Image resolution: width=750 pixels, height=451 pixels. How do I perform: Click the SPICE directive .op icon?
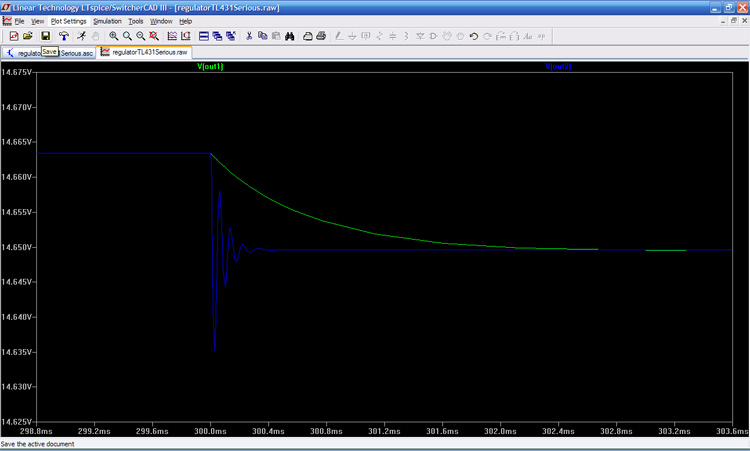541,36
